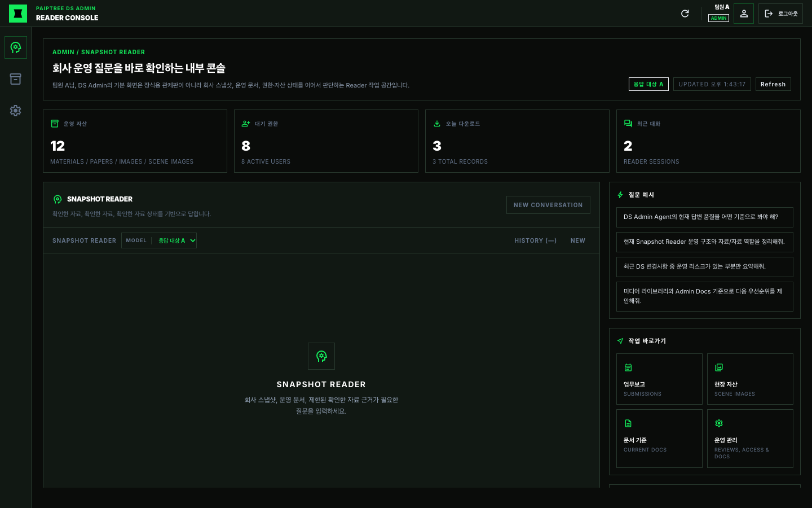Image resolution: width=812 pixels, height=508 pixels.
Task: Open the MODEL 응답 대상 A dropdown
Action: [159, 240]
